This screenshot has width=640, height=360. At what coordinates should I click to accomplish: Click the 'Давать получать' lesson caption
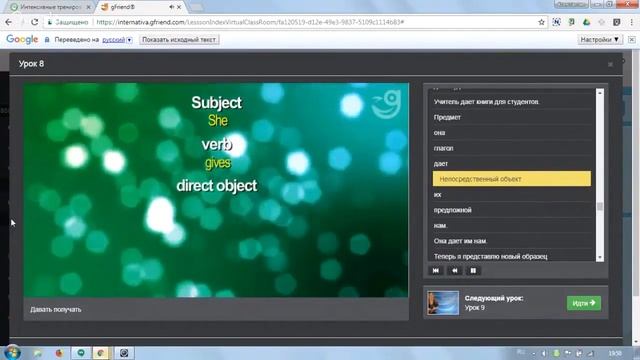tap(56, 309)
